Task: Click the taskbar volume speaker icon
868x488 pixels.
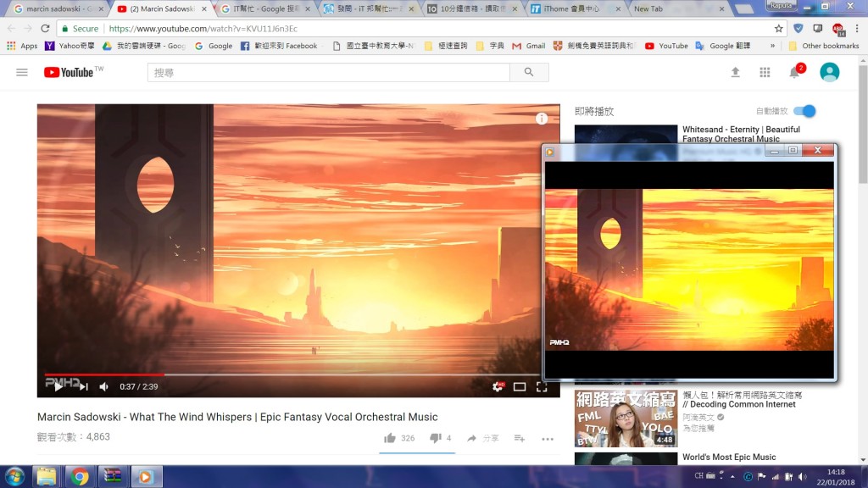Action: 802,476
